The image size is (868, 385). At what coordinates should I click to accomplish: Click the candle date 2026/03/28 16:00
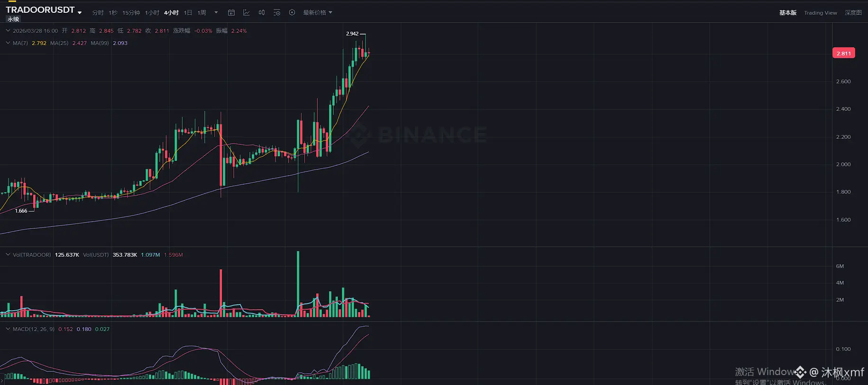pos(36,31)
